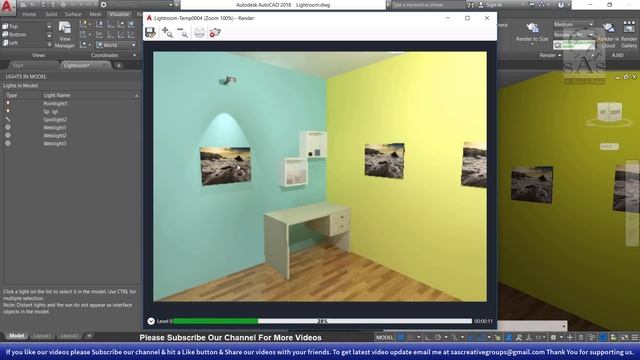Switch to the Layout1 tab

tap(42, 336)
